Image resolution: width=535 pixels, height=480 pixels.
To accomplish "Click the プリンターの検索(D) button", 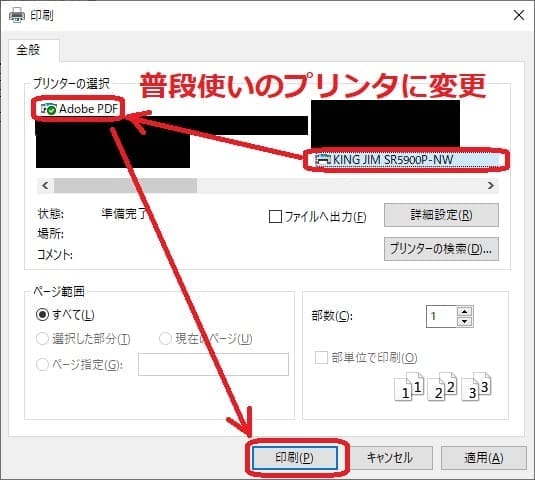I will [x=441, y=249].
